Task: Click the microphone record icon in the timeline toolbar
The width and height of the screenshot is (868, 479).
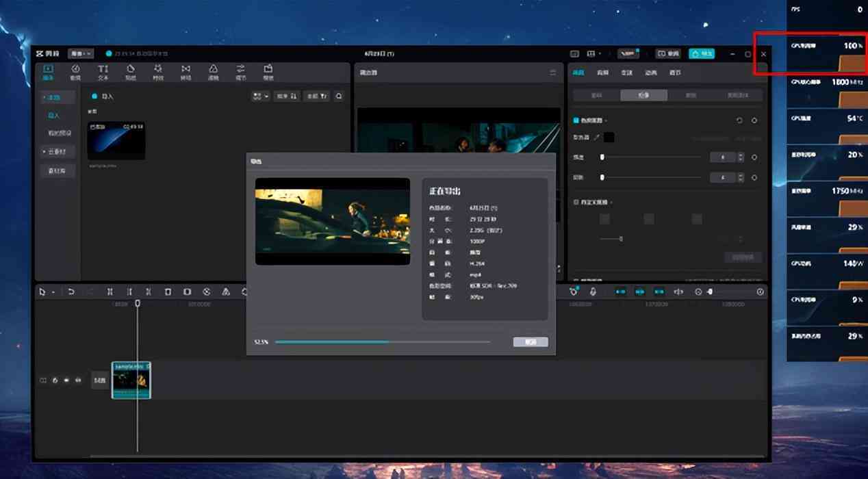Action: click(x=593, y=292)
